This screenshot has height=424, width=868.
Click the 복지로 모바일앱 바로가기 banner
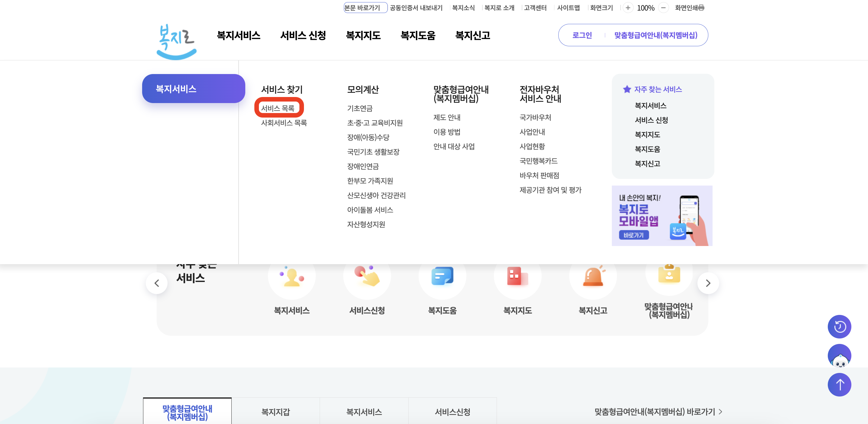(662, 215)
